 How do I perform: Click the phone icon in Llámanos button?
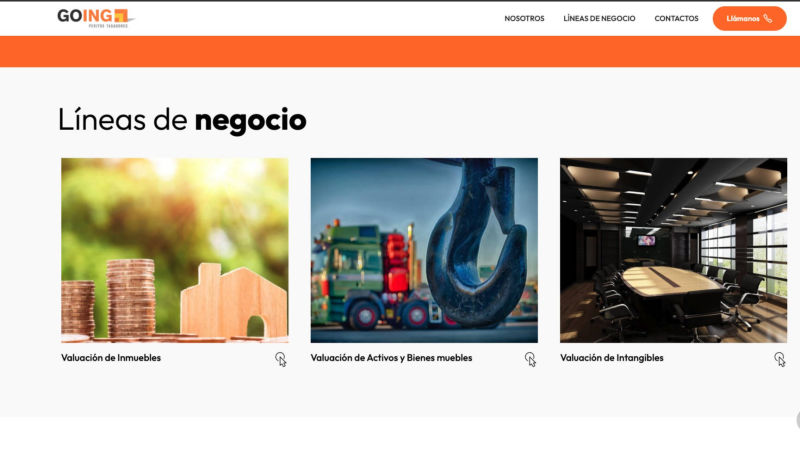(768, 18)
